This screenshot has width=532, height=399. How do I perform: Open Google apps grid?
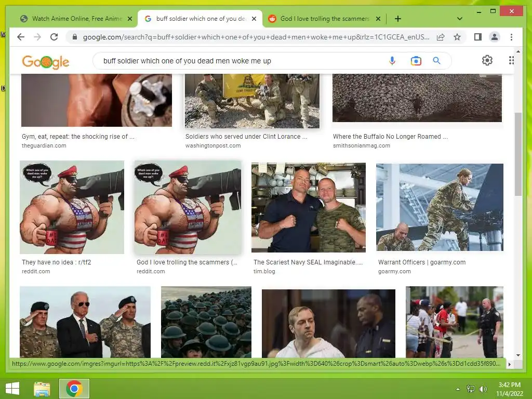click(511, 60)
